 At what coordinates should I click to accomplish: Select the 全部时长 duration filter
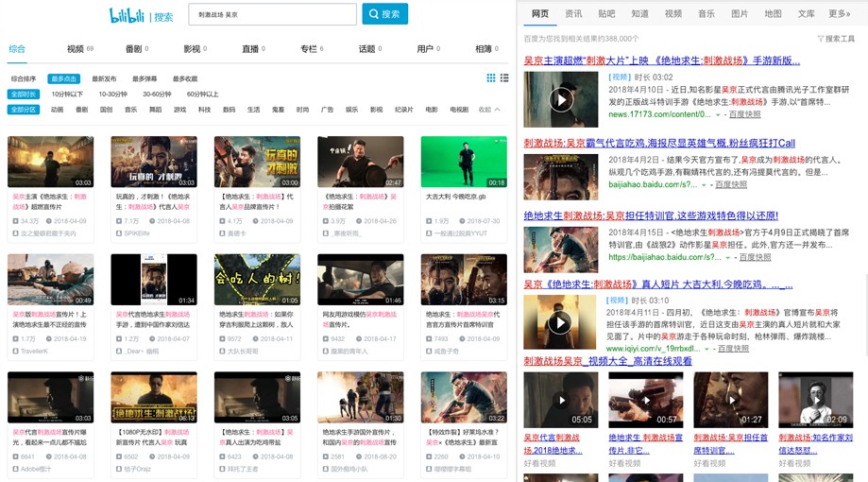tap(24, 95)
